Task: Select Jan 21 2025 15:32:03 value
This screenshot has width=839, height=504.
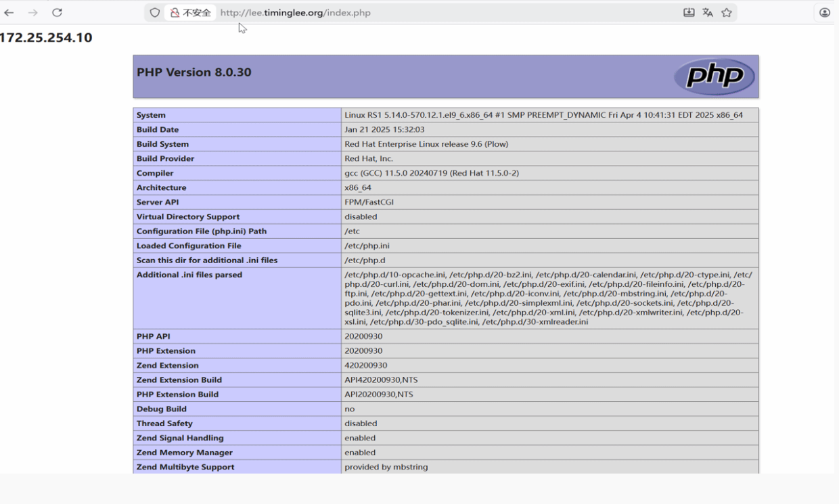Action: coord(384,129)
